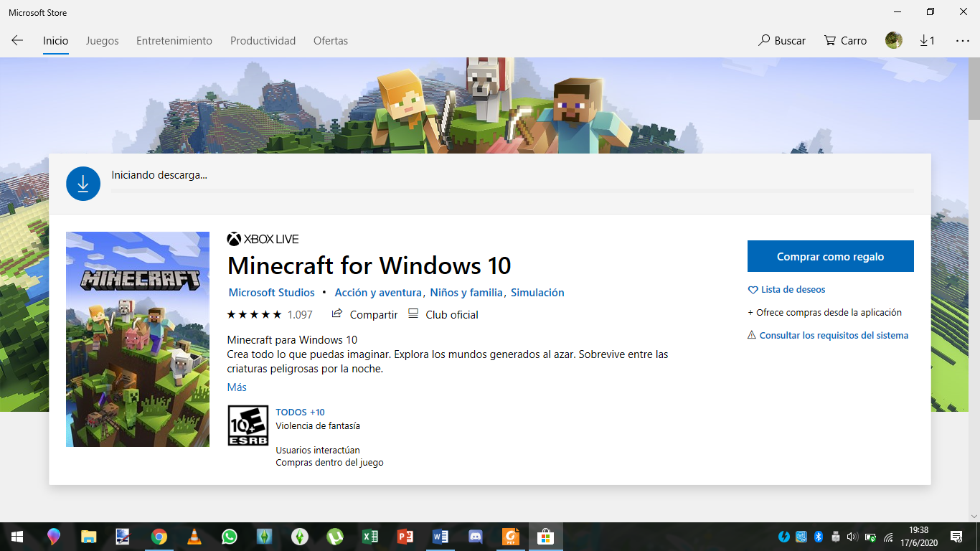The image size is (980, 551).
Task: Open the Entretenimiento tab
Action: tap(174, 41)
